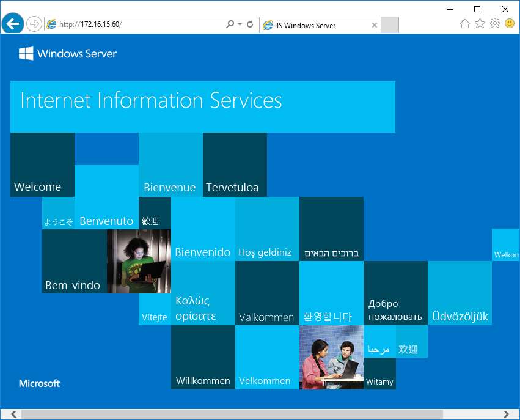520x420 pixels.
Task: Maximize the Internet Explorer window
Action: [x=477, y=9]
